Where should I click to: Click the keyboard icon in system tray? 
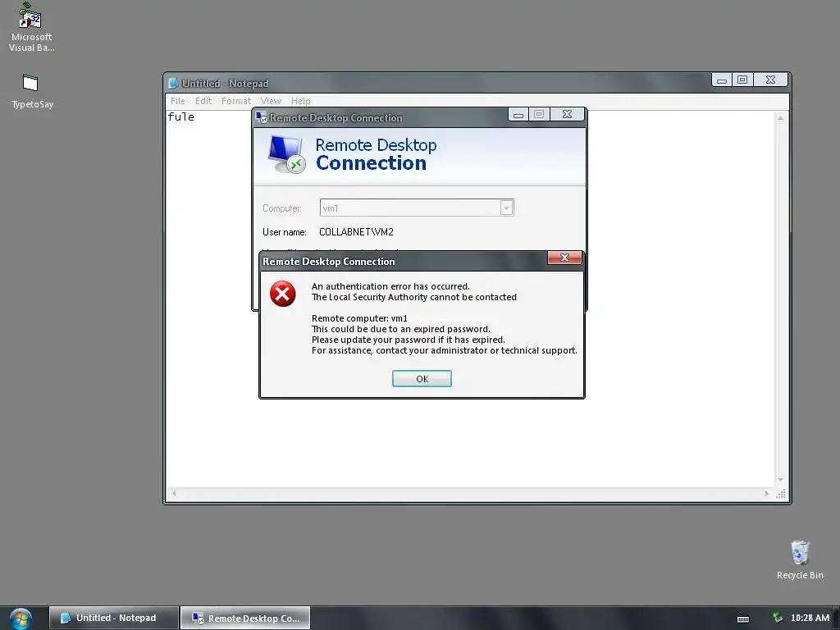click(743, 619)
